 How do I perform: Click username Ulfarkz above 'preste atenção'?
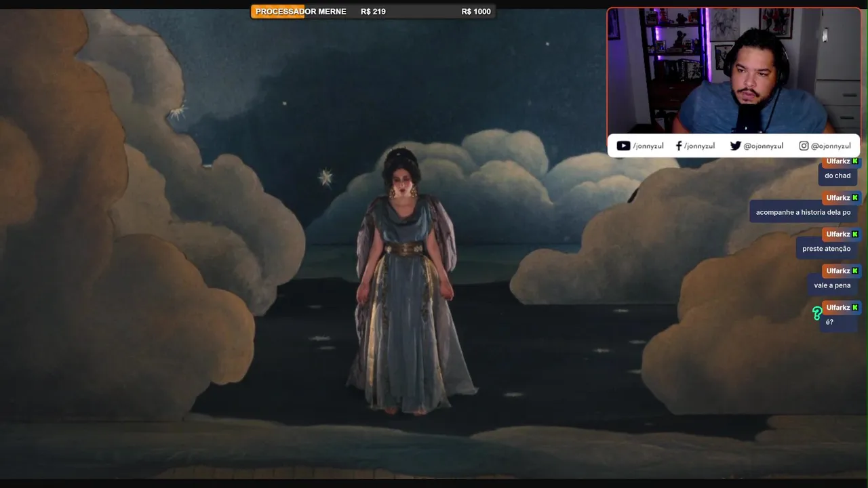838,235
